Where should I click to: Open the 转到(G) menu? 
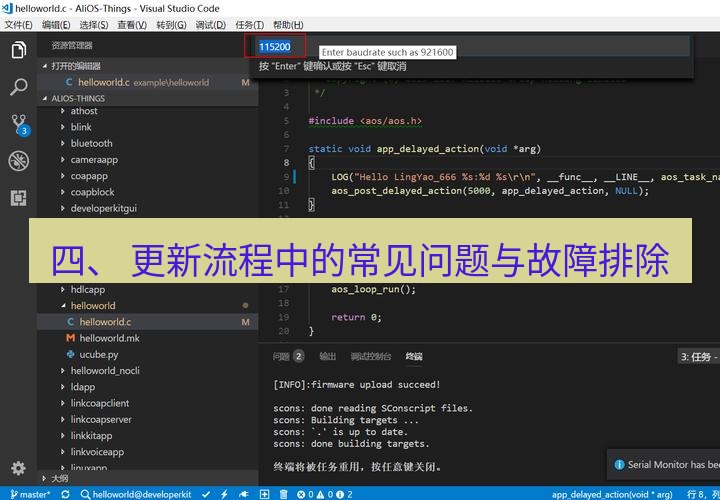coord(171,25)
